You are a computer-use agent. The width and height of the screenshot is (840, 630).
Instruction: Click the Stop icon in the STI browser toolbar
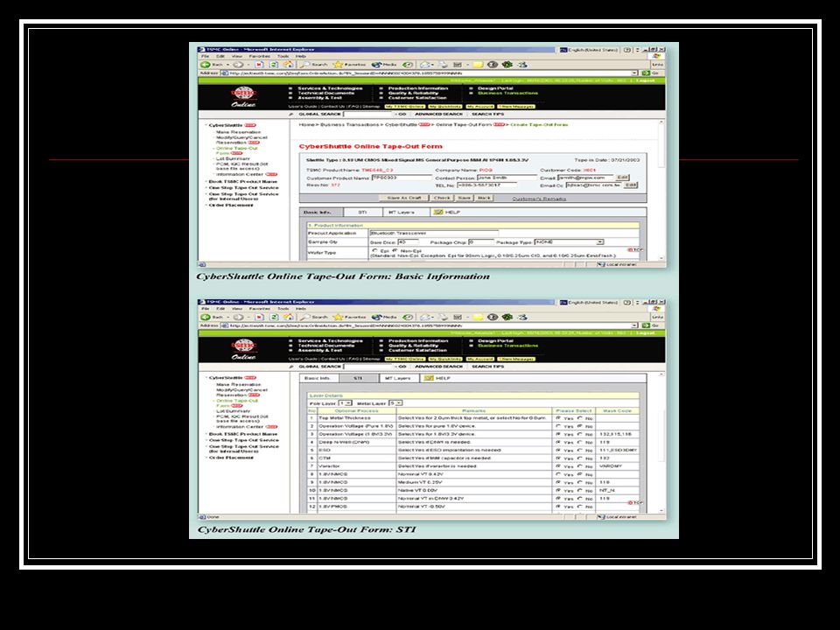[x=259, y=317]
